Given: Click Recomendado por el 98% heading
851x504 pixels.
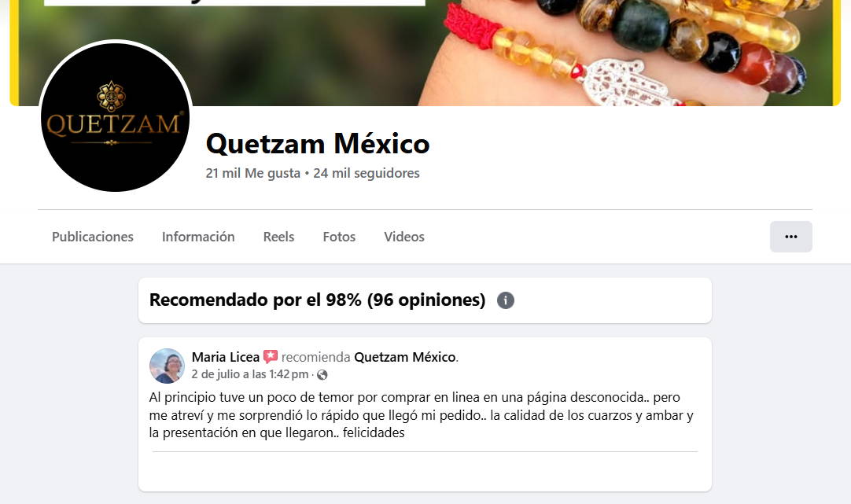Looking at the screenshot, I should [x=317, y=300].
